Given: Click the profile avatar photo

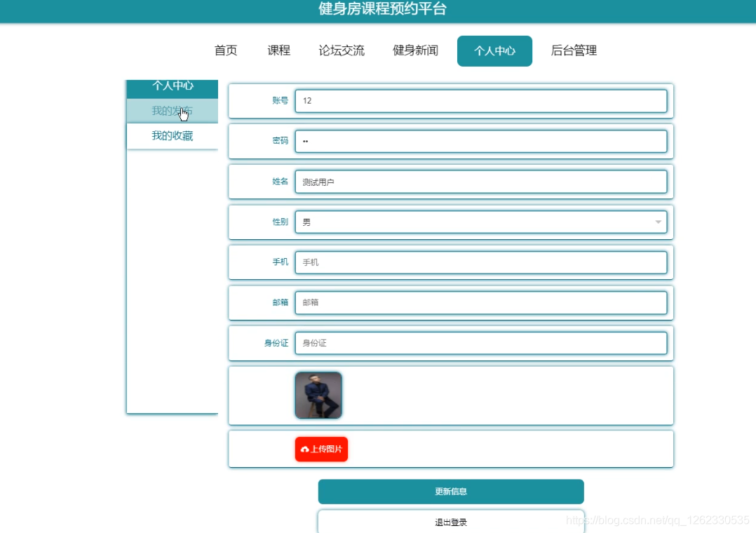Looking at the screenshot, I should pos(318,395).
